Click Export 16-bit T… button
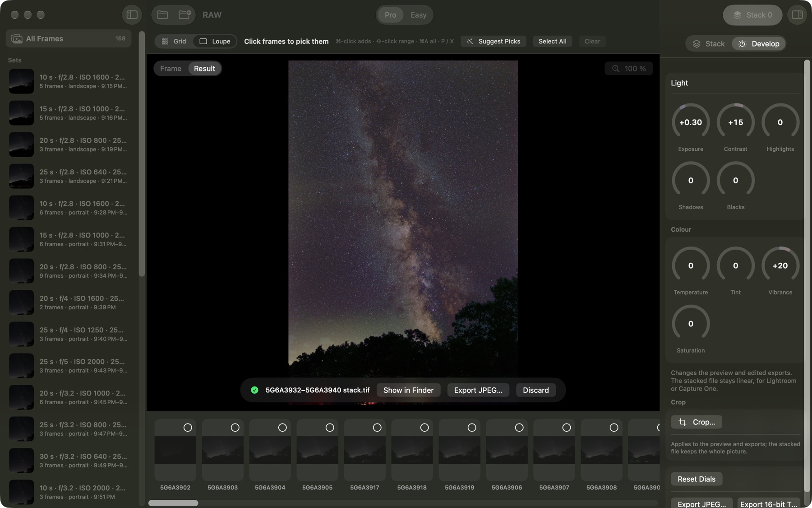The image size is (812, 508). coord(769,504)
